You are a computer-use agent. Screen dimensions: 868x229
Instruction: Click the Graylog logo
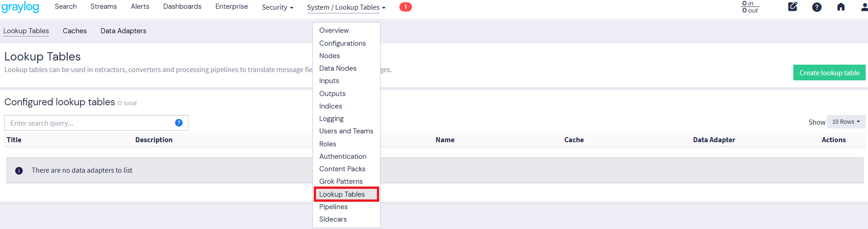click(x=20, y=7)
